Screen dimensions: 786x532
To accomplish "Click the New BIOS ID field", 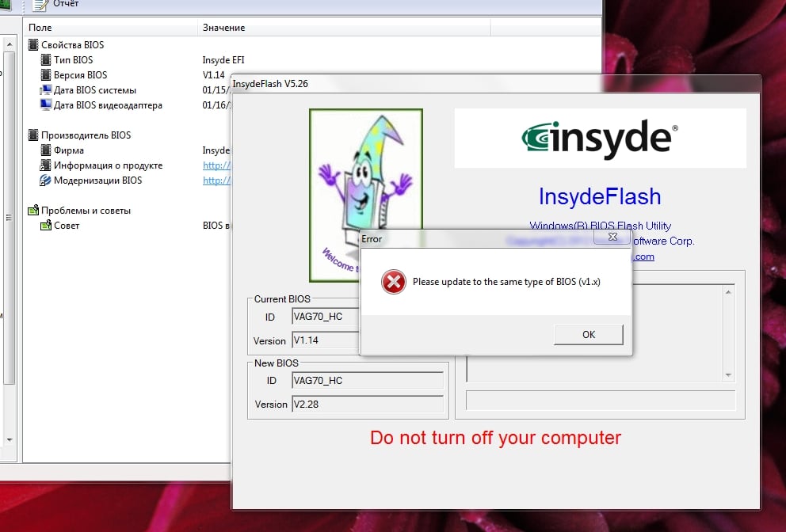I will 368,381.
